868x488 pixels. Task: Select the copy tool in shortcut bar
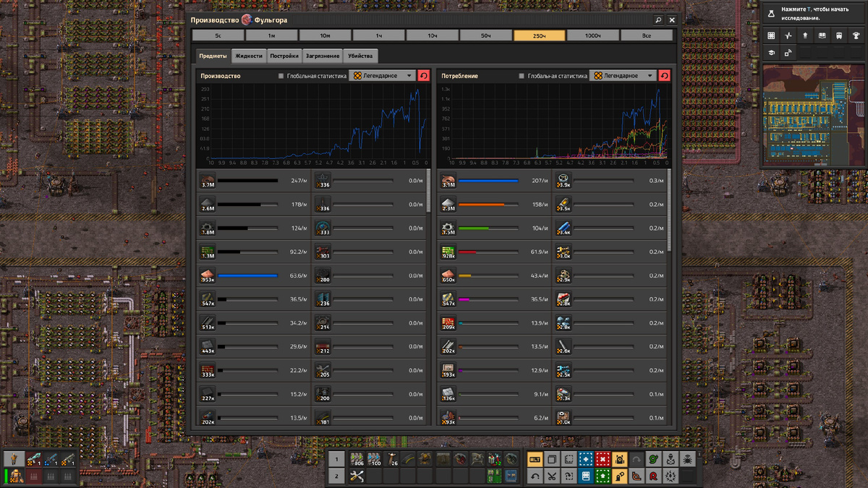(x=552, y=459)
